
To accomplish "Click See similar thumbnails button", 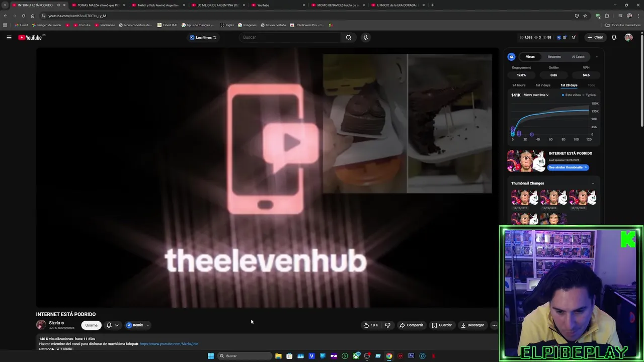I will [x=568, y=167].
